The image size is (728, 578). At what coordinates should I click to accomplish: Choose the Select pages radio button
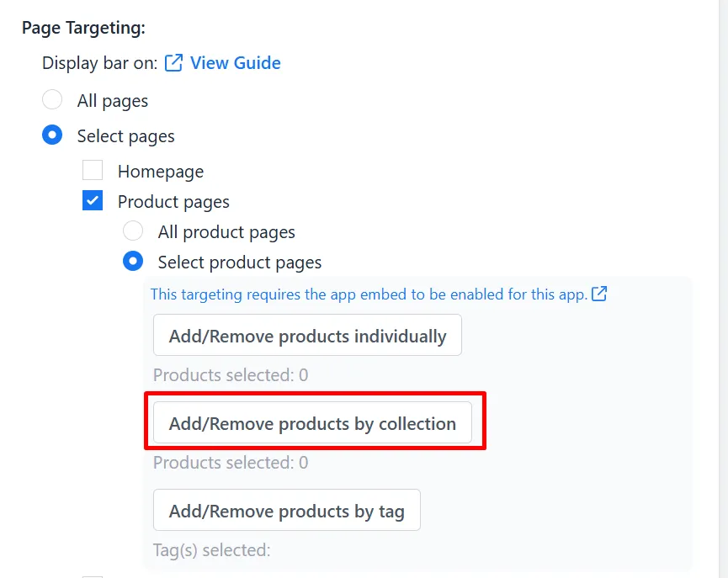pos(52,135)
